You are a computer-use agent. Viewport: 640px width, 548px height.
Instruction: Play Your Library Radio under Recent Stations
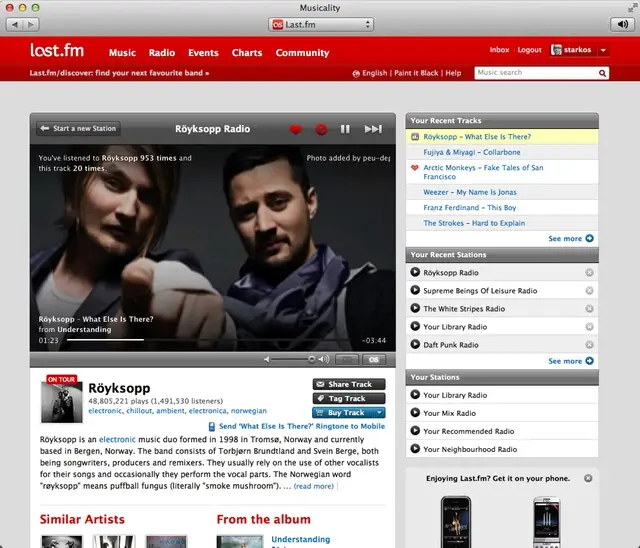415,326
